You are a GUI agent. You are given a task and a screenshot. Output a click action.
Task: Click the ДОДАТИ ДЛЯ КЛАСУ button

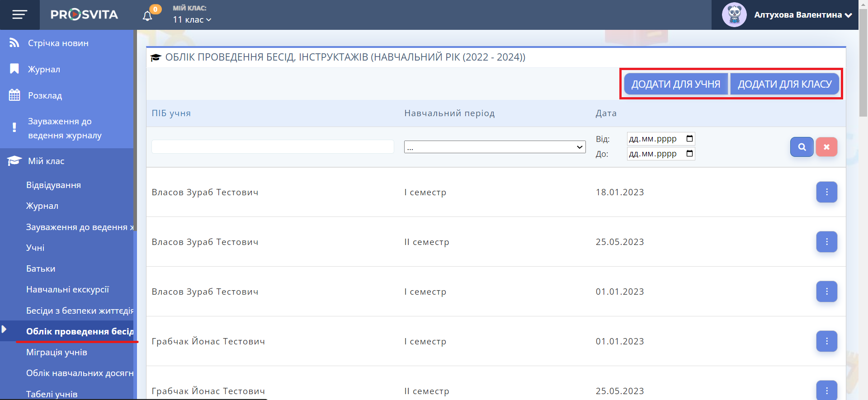[784, 84]
